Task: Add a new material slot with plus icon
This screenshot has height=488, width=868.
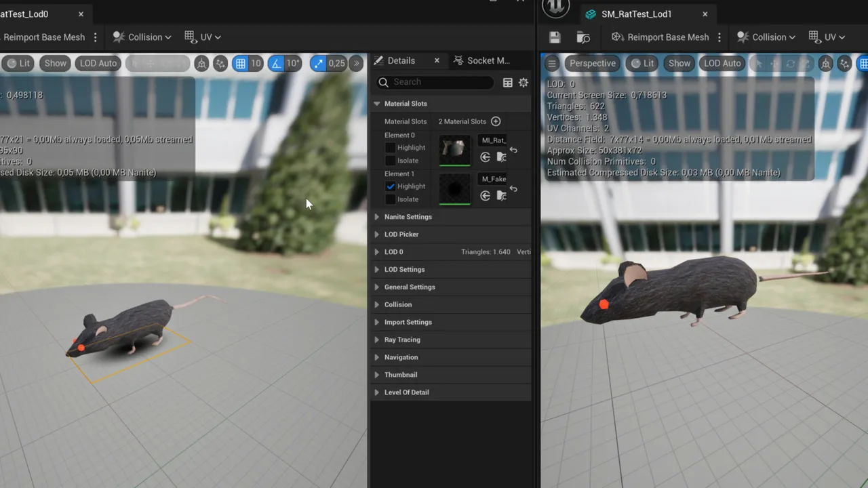Action: point(495,121)
